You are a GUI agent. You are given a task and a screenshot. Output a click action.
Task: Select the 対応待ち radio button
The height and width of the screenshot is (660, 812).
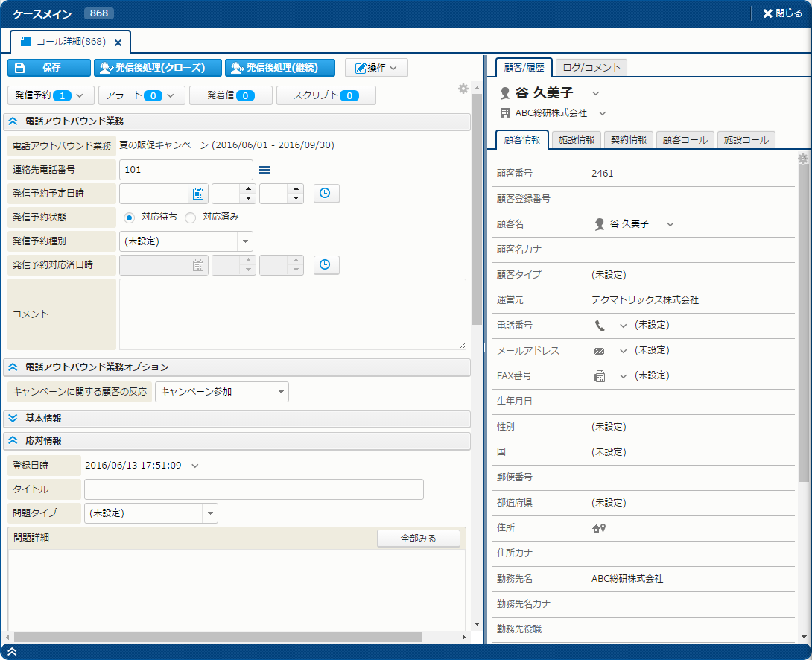coord(130,218)
